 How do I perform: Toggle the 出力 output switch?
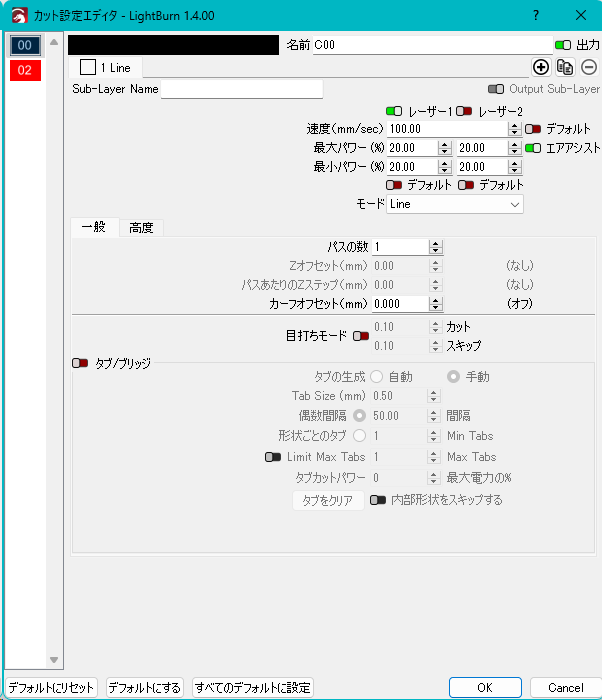point(563,45)
